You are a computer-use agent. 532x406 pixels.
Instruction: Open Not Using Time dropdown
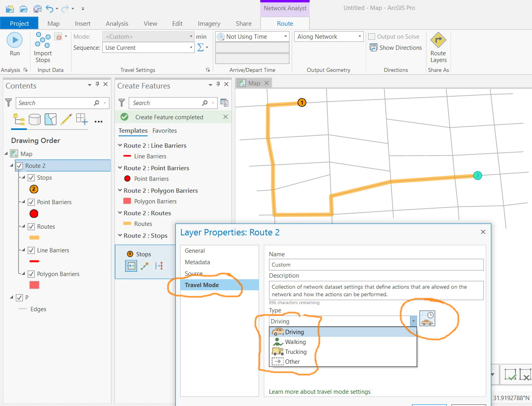(252, 37)
